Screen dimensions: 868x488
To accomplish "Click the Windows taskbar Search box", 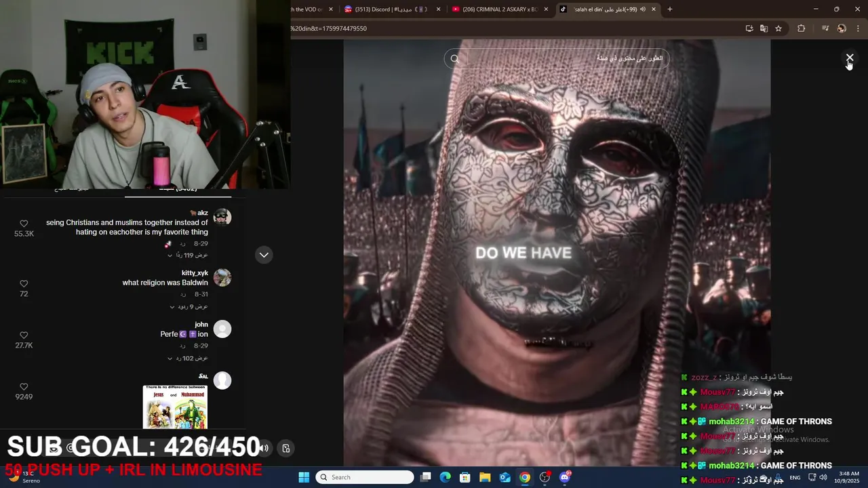I will (366, 477).
